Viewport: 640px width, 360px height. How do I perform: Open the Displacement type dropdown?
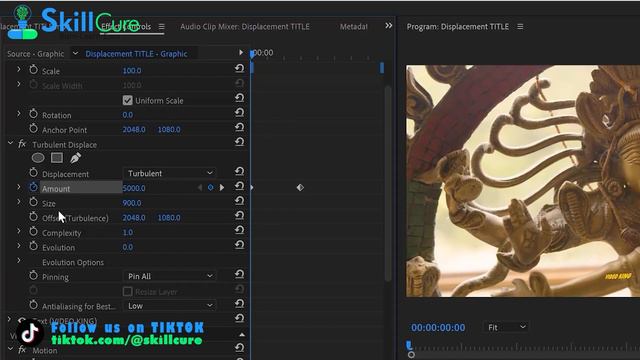pyautogui.click(x=170, y=173)
